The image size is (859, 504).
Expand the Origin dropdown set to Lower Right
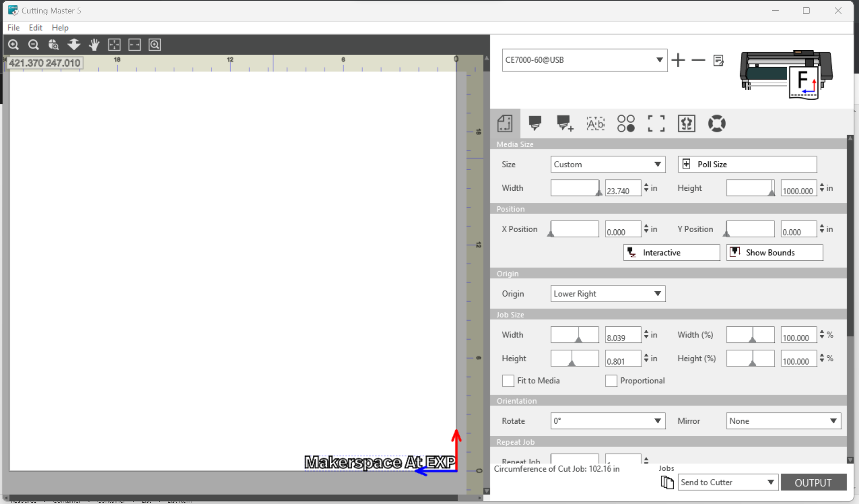[608, 294]
